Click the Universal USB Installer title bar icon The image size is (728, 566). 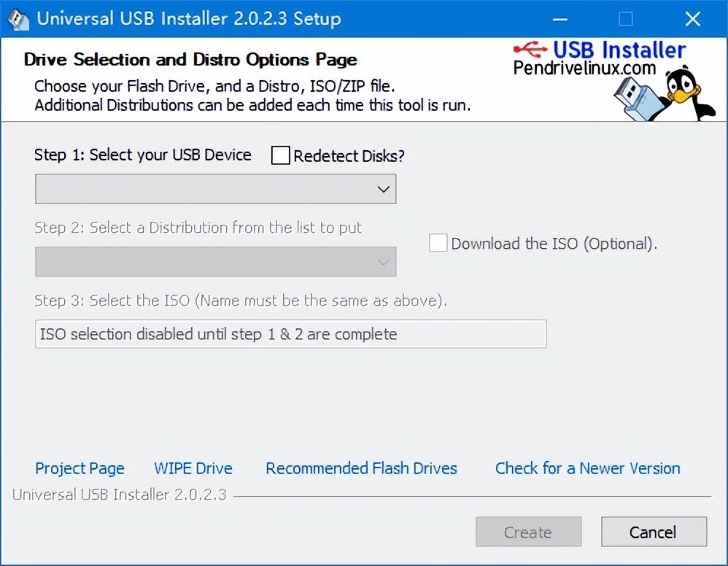(18, 20)
